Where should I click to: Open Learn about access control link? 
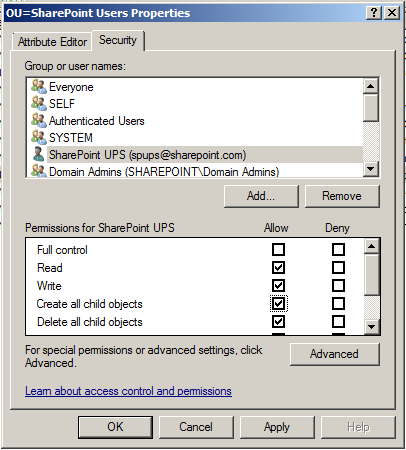(128, 391)
